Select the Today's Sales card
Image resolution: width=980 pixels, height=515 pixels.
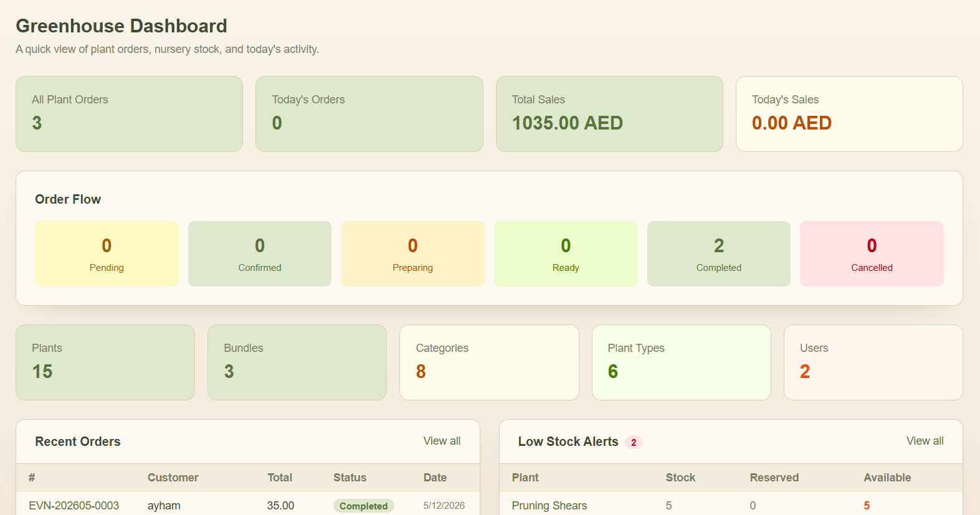tap(849, 114)
